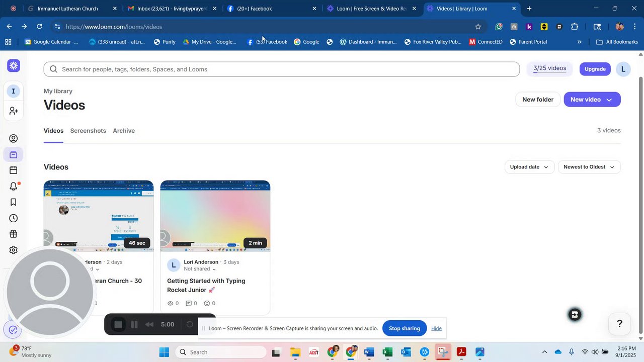
Task: Click the invite teammates icon in sidebar
Action: coord(14,111)
